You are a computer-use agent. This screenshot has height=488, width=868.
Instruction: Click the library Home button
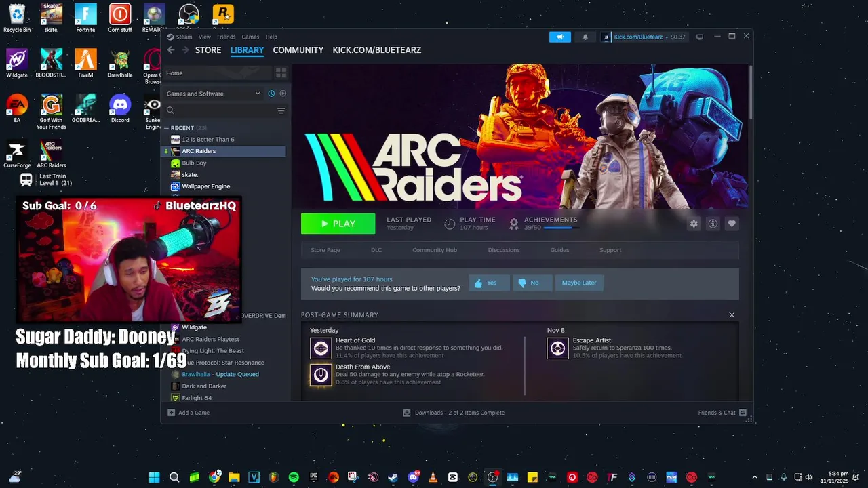(217, 73)
